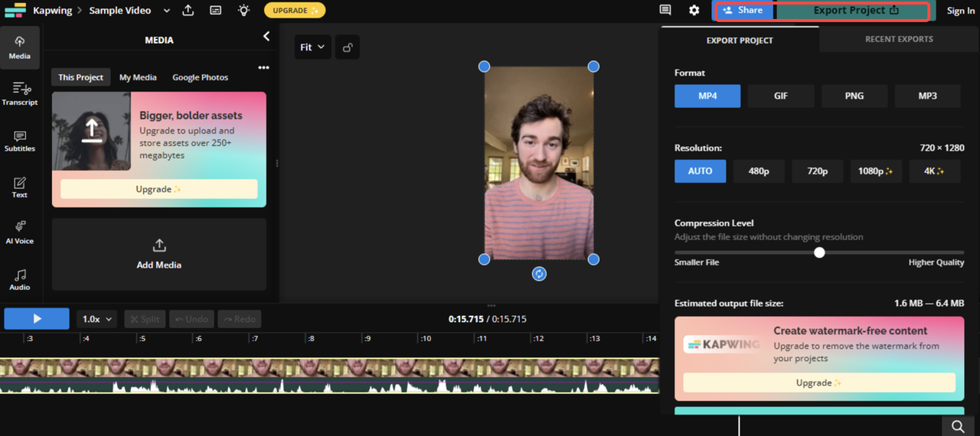Select the video clip track in timeline
This screenshot has height=436, width=980.
[329, 368]
